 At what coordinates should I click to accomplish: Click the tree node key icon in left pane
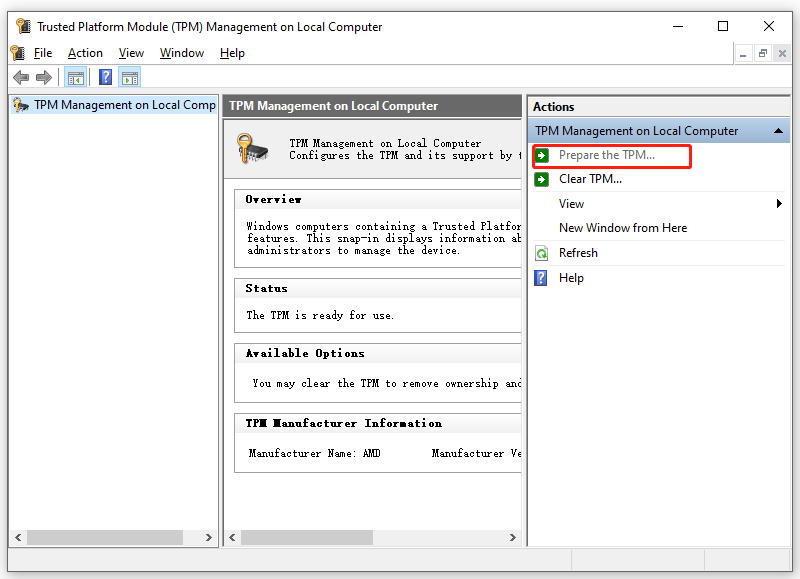(21, 105)
